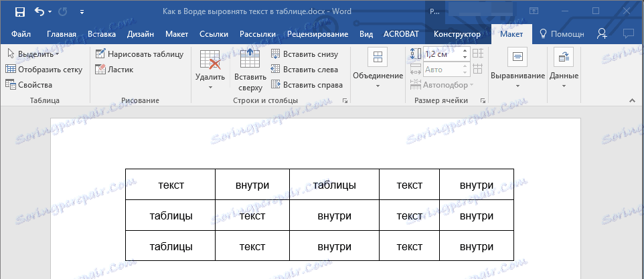Screen dimensions: 644x279
Task: Toggle Отобразить сетку gridlines
Action: pyautogui.click(x=44, y=70)
